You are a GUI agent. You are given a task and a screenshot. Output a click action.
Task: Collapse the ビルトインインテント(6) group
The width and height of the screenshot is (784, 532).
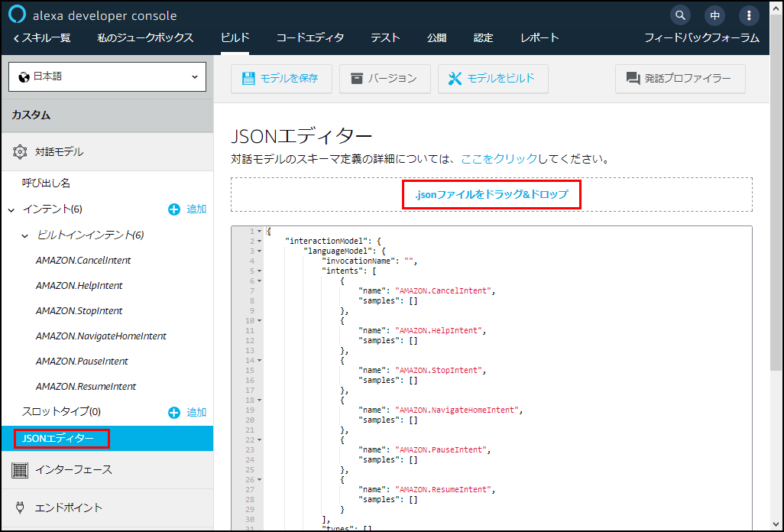click(x=24, y=236)
